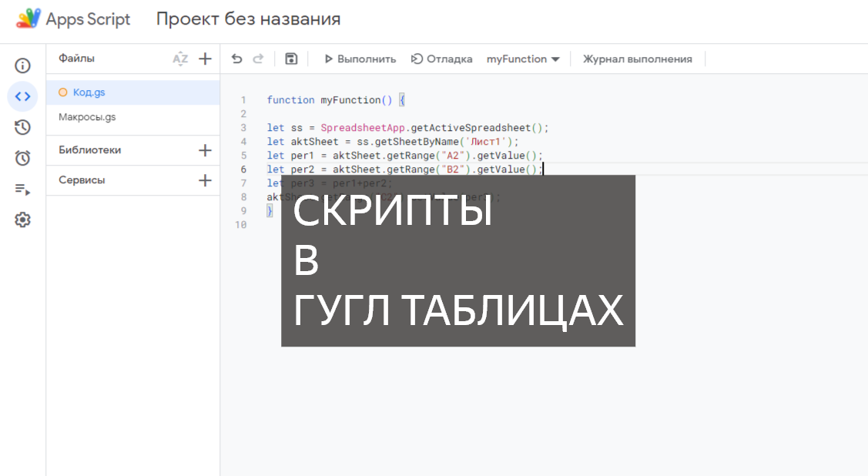
Task: Sort files alphabetically with AZ icon
Action: click(180, 59)
